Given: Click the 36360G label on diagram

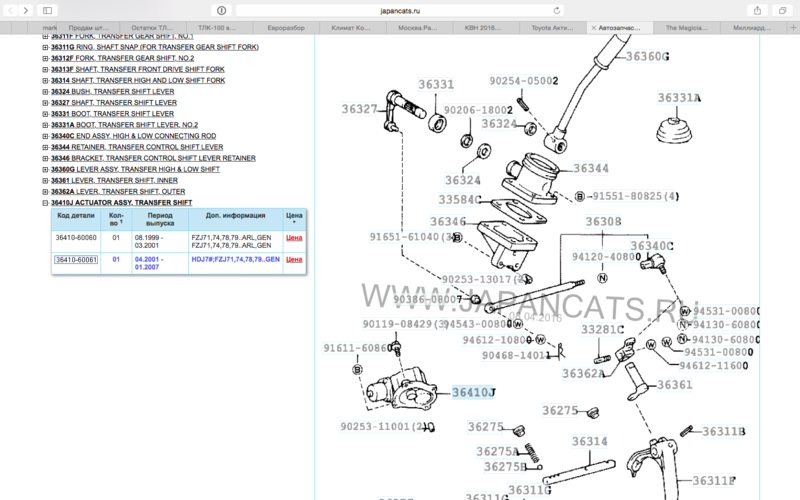Looking at the screenshot, I should point(647,57).
